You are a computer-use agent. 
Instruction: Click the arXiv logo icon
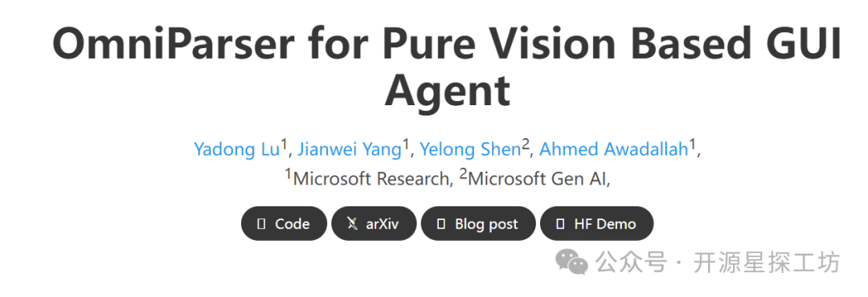click(351, 224)
